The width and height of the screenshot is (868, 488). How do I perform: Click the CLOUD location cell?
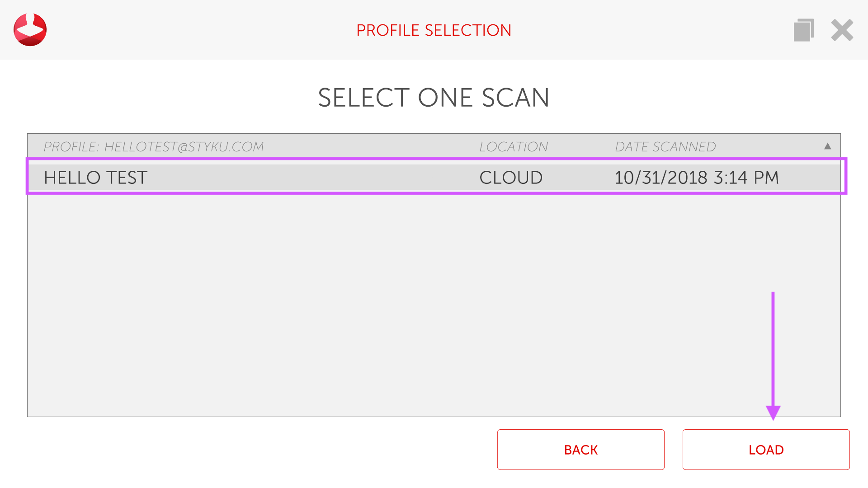point(511,178)
